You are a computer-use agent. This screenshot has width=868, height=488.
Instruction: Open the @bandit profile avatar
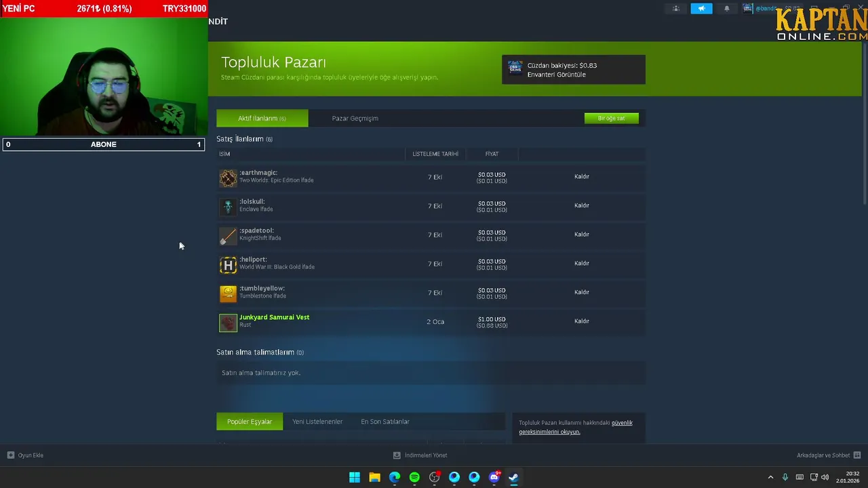[x=747, y=9]
